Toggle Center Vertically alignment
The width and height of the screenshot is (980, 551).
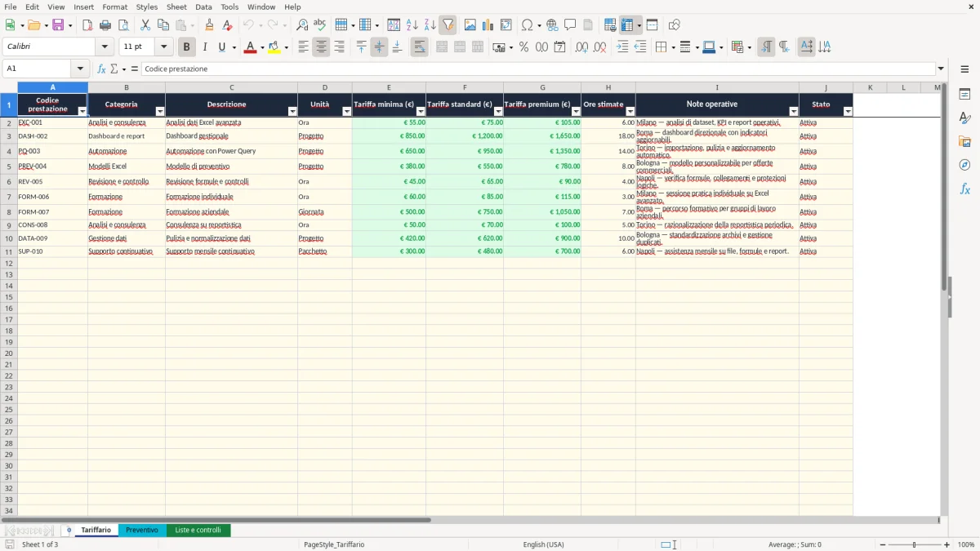[379, 47]
